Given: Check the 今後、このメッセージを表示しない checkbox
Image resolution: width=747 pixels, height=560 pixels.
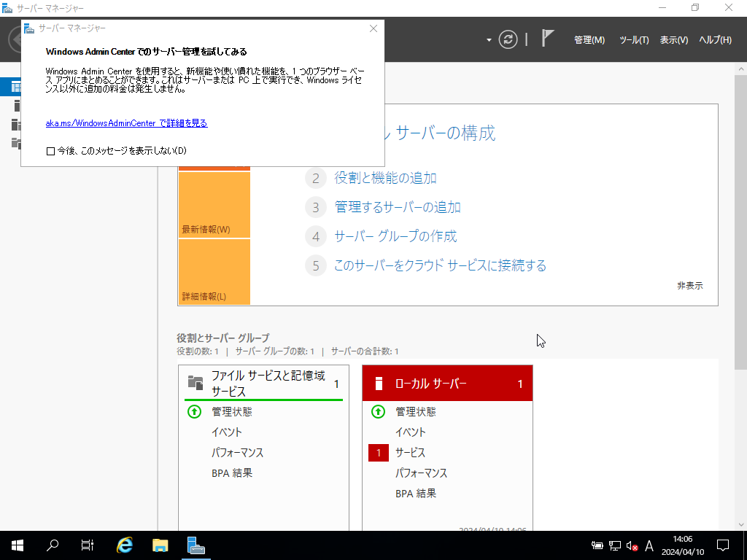Looking at the screenshot, I should 50,151.
